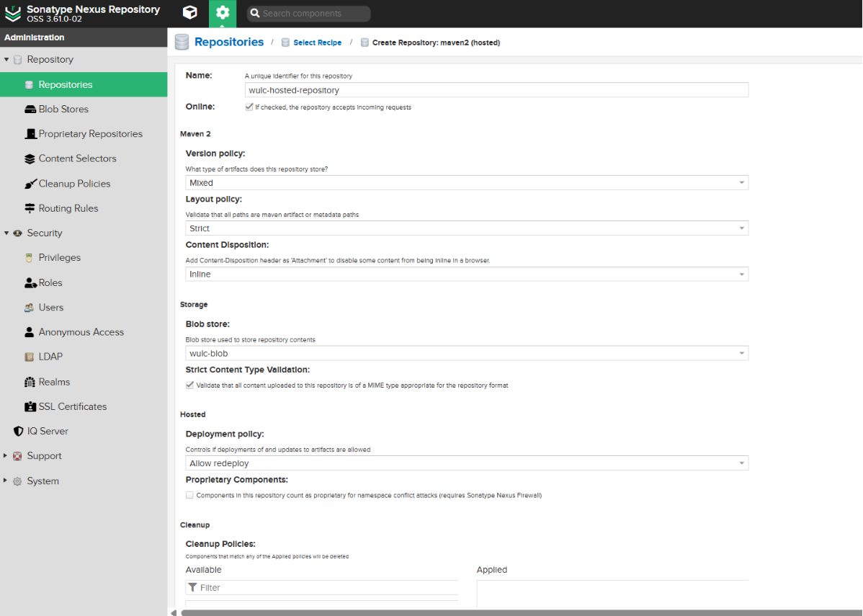
Task: Click the Privileges medal icon
Action: click(29, 258)
